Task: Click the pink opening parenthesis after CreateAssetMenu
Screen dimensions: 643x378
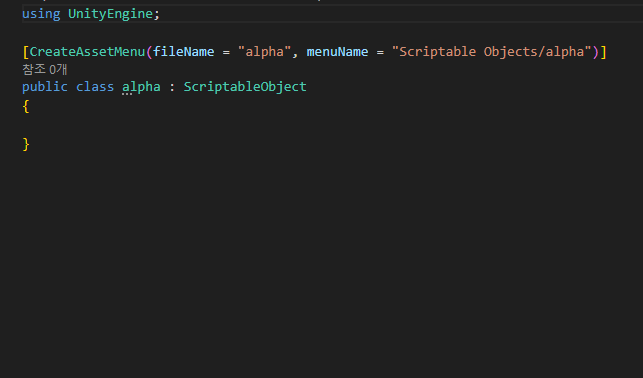Action: point(149,52)
